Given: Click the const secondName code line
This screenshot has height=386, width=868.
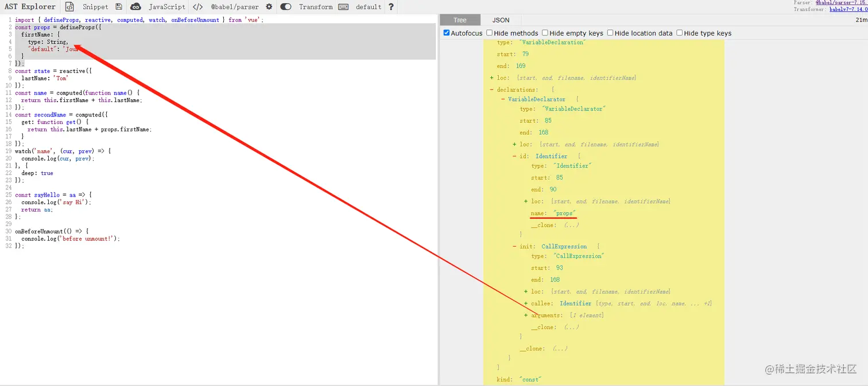Looking at the screenshot, I should pyautogui.click(x=61, y=115).
